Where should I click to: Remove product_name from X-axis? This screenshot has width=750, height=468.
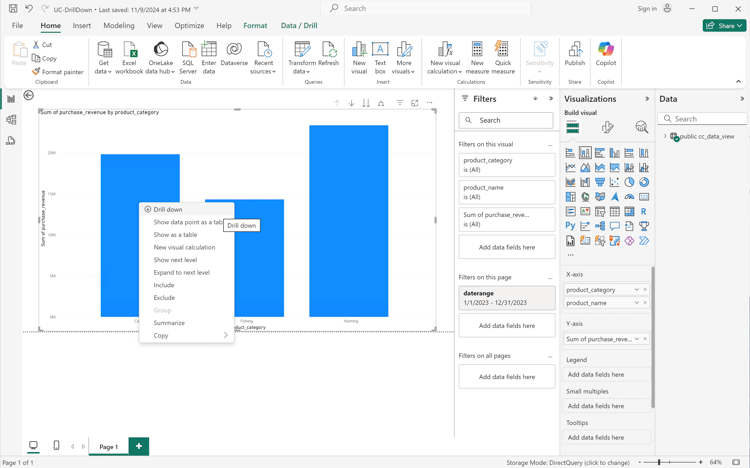pos(645,302)
